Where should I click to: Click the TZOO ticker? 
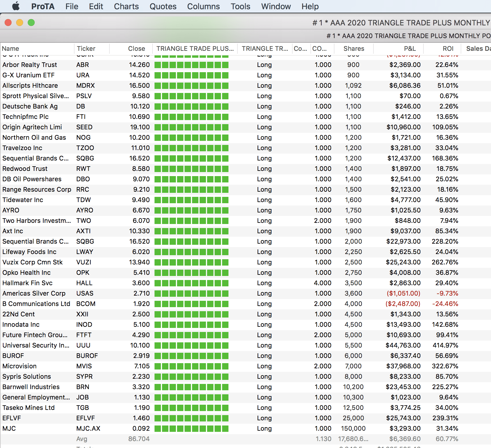(x=85, y=148)
